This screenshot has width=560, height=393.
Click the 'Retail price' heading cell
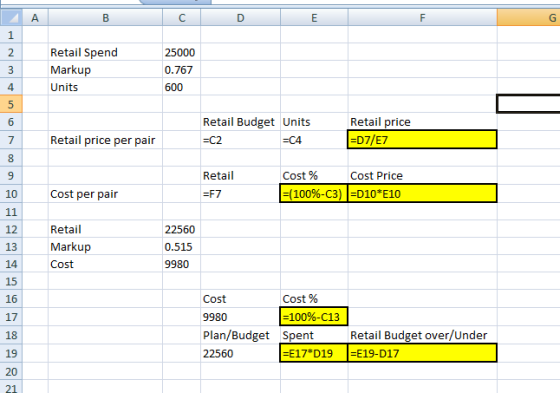pos(422,122)
